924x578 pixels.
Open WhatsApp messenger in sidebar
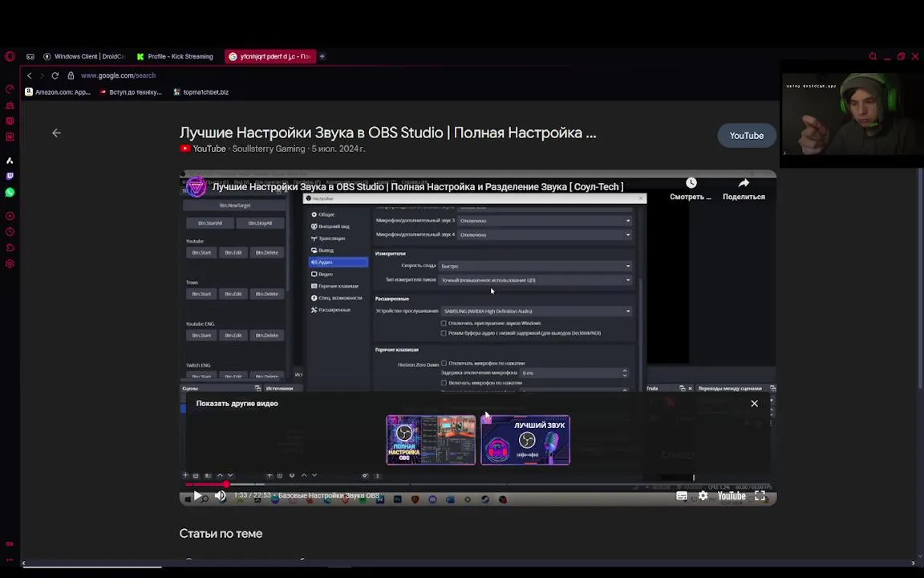click(10, 193)
